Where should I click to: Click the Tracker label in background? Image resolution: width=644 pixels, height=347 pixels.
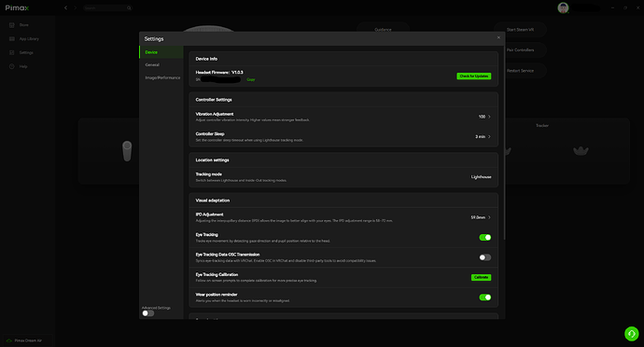[542, 126]
